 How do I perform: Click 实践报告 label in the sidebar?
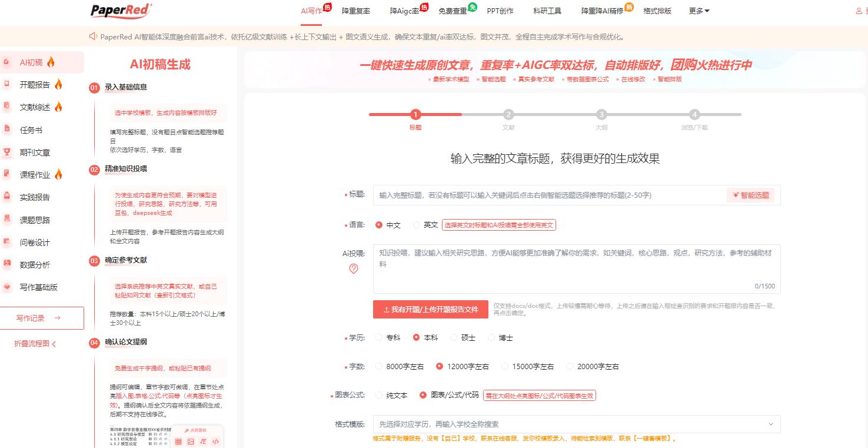tap(35, 197)
